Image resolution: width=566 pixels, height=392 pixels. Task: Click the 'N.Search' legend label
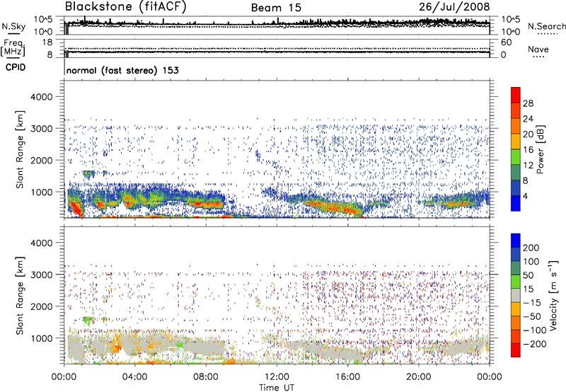point(546,26)
